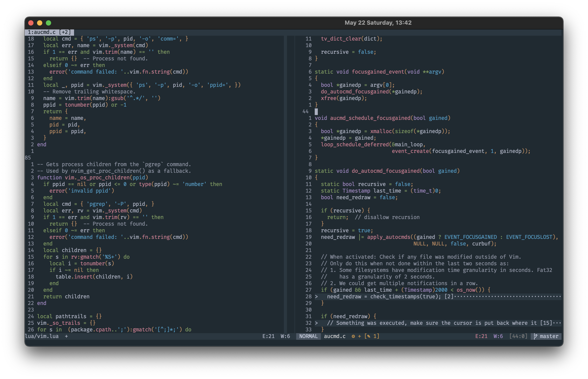The image size is (588, 379).
Task: Click 'if (need_redraw) {' line
Action: tap(348, 316)
